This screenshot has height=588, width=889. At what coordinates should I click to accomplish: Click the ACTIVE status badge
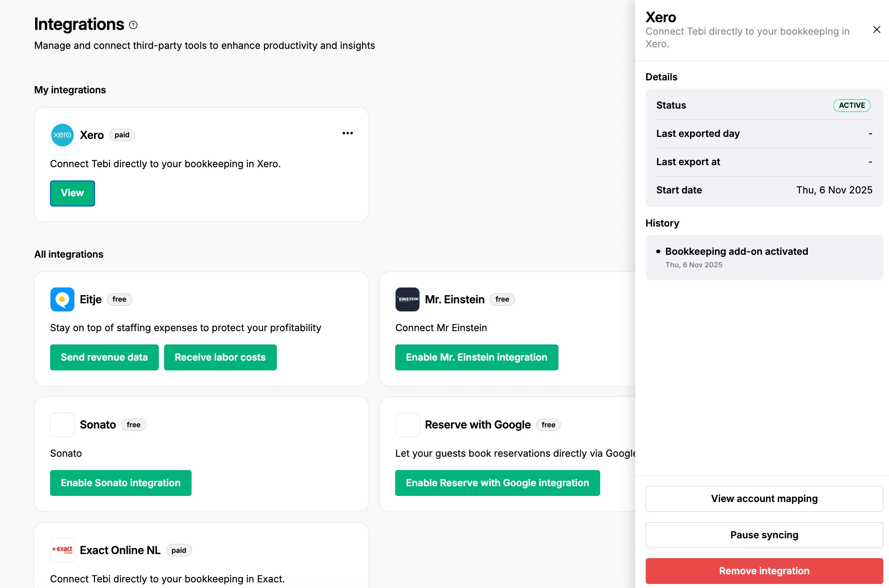(852, 105)
